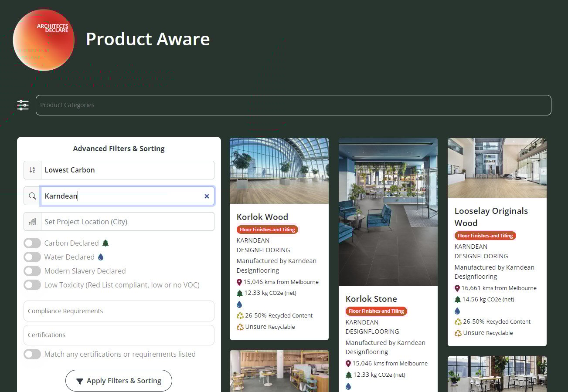Viewport: 568px width, 392px height.
Task: Enable the Carbon Declared toggle
Action: coord(32,243)
